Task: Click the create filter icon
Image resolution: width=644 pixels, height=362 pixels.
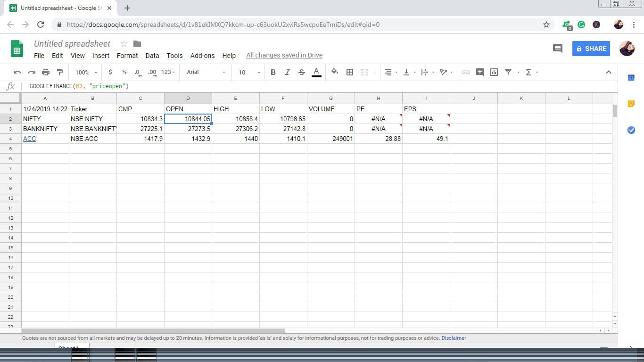Action: click(508, 72)
